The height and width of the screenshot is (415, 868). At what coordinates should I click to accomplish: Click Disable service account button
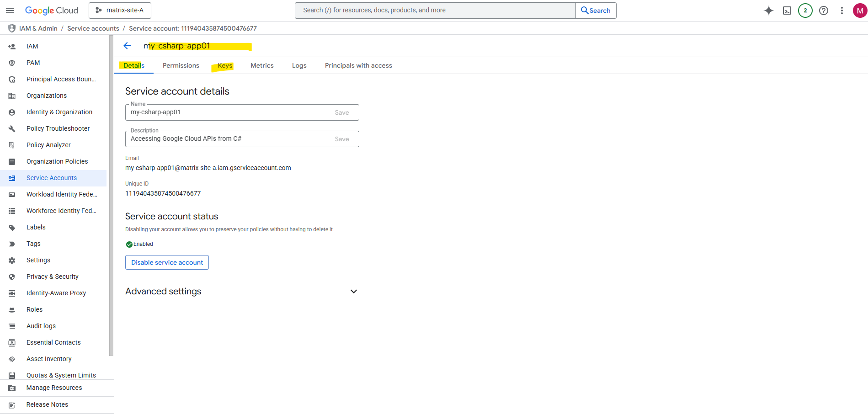click(x=167, y=262)
